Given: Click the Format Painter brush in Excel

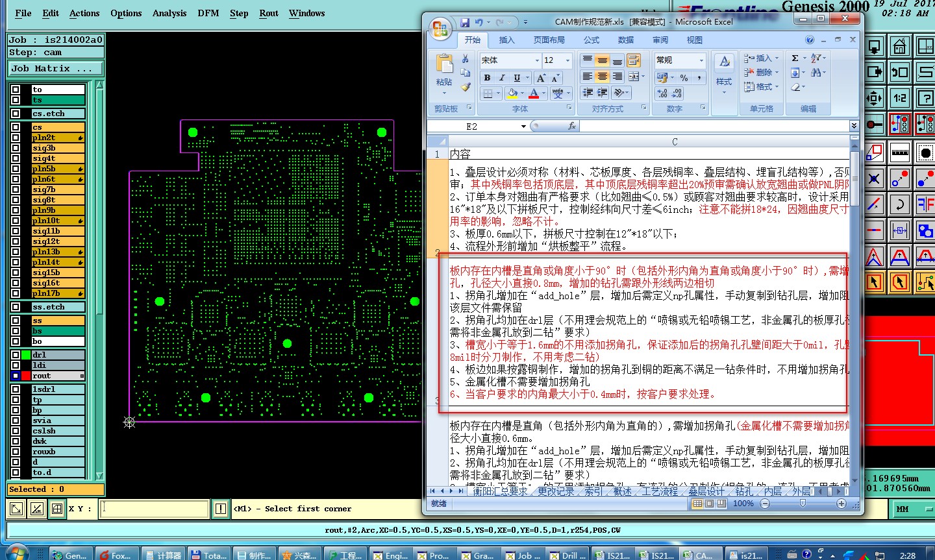Looking at the screenshot, I should [x=466, y=87].
